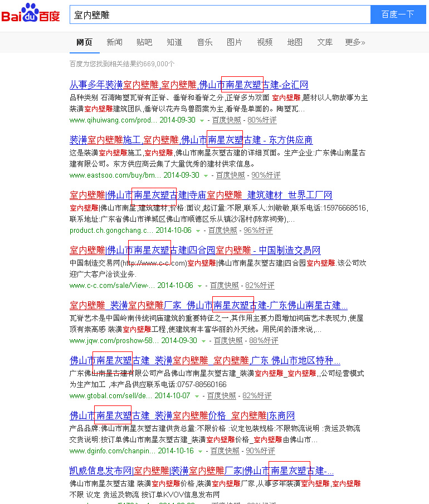
Task: Click the Baidu logo
Action: coord(31,13)
